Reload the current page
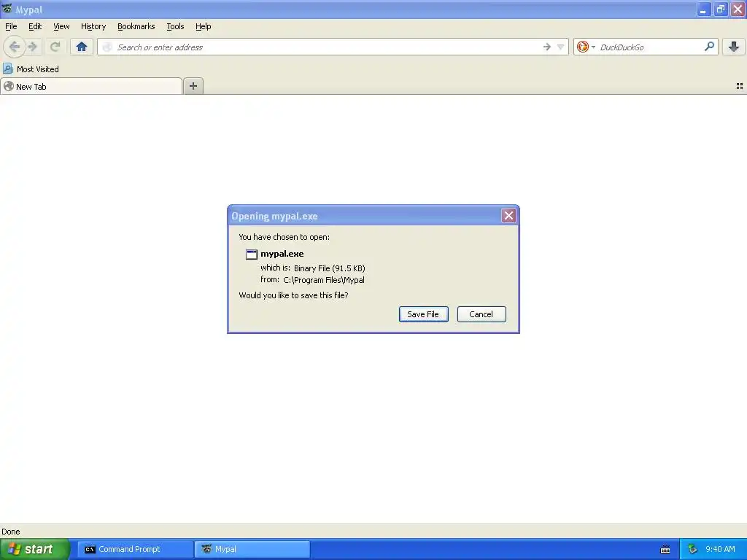The height and width of the screenshot is (560, 747). [55, 47]
